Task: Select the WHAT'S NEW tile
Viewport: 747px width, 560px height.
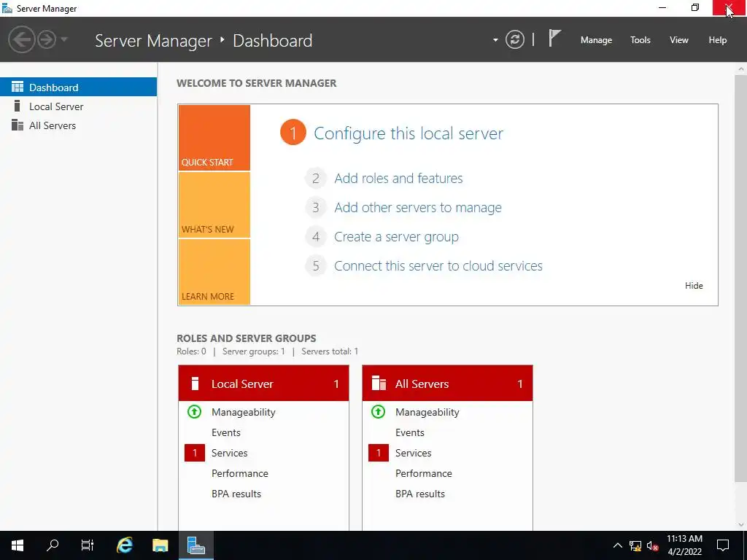Action: coord(214,205)
